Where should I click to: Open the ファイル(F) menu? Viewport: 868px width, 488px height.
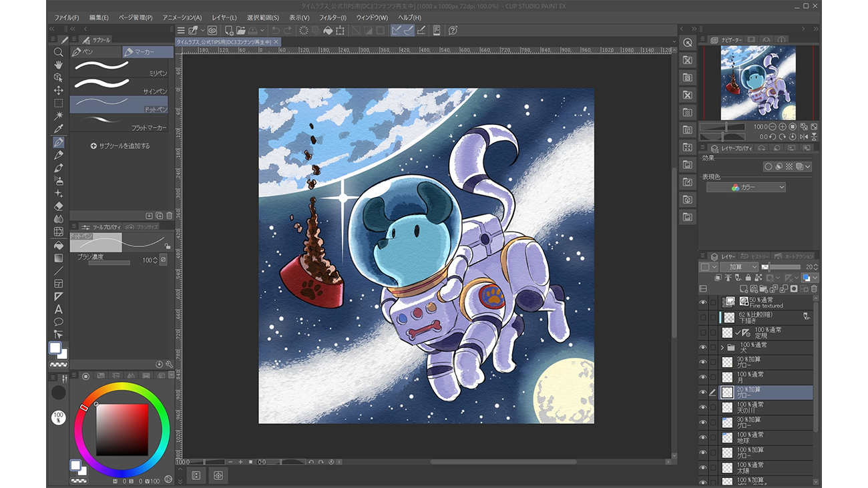click(66, 17)
